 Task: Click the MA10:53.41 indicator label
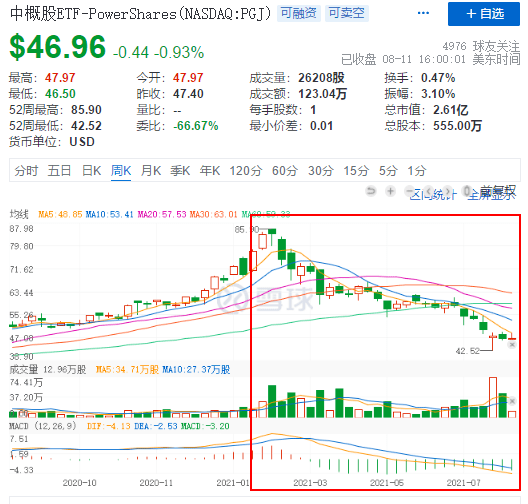109,214
